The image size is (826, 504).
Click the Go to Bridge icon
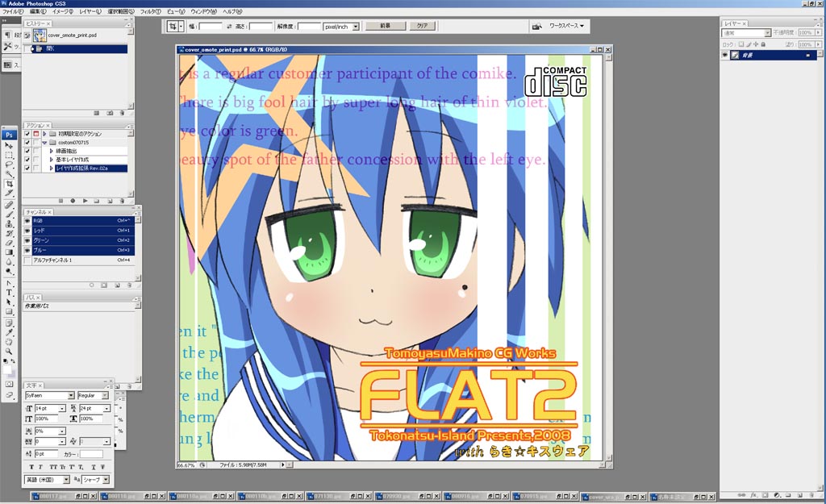[x=536, y=26]
